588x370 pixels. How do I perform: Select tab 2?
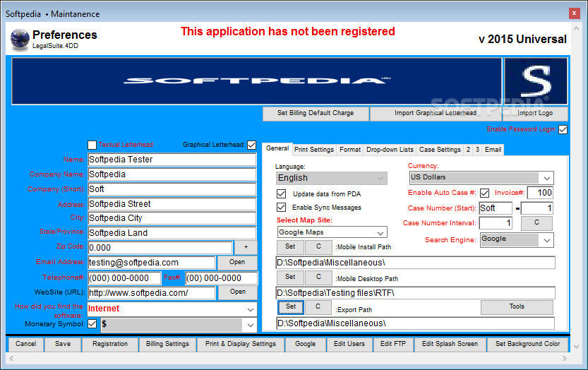coord(468,150)
